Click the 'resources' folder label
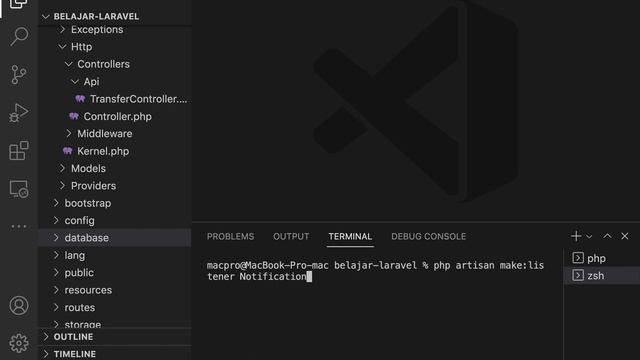This screenshot has width=640, height=360. pos(88,290)
